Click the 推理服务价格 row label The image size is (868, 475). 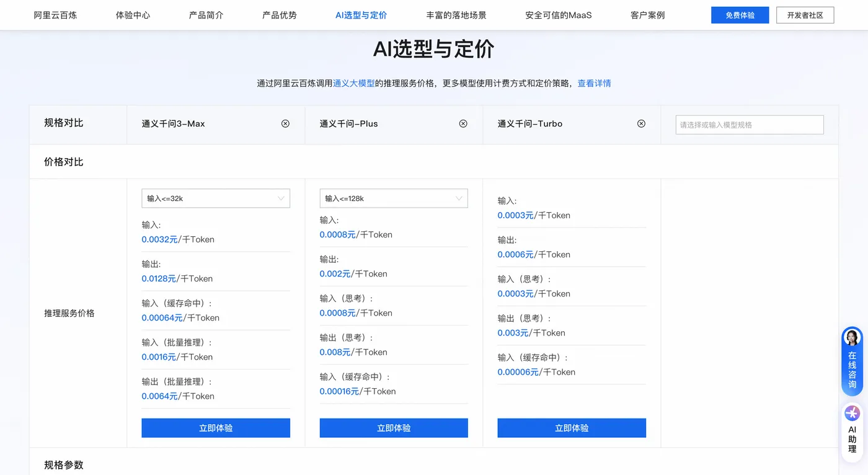69,313
